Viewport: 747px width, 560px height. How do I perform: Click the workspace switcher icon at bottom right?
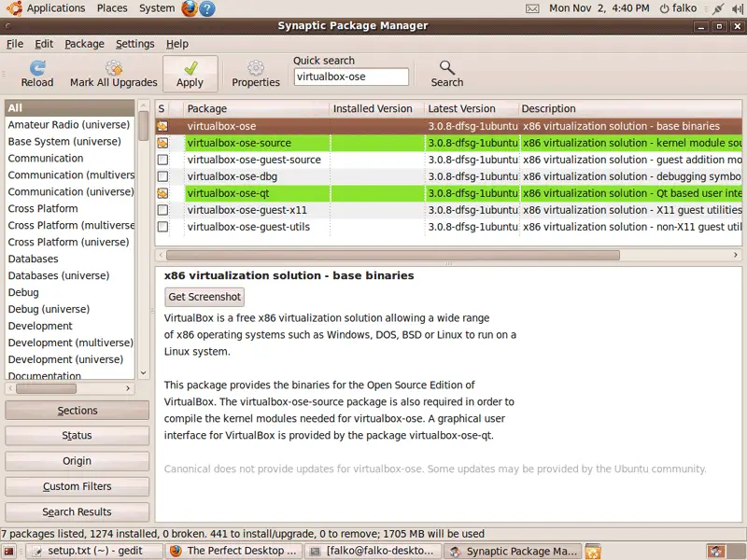[715, 552]
